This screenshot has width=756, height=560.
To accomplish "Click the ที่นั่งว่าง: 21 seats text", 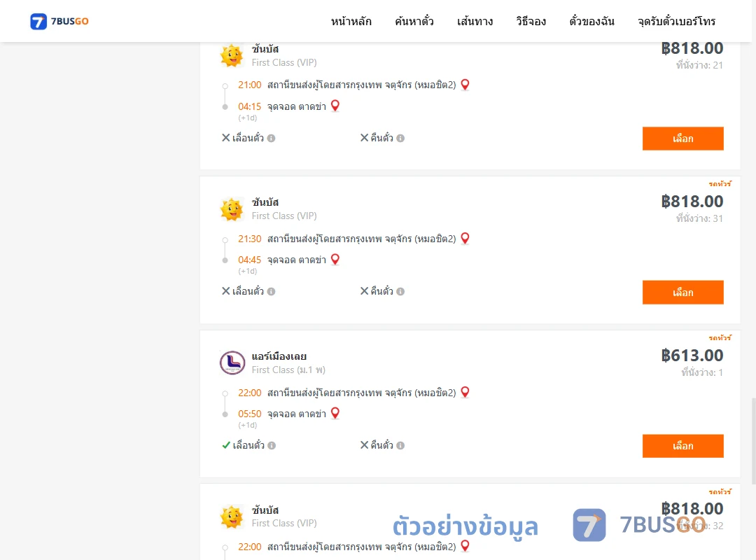I will 699,65.
